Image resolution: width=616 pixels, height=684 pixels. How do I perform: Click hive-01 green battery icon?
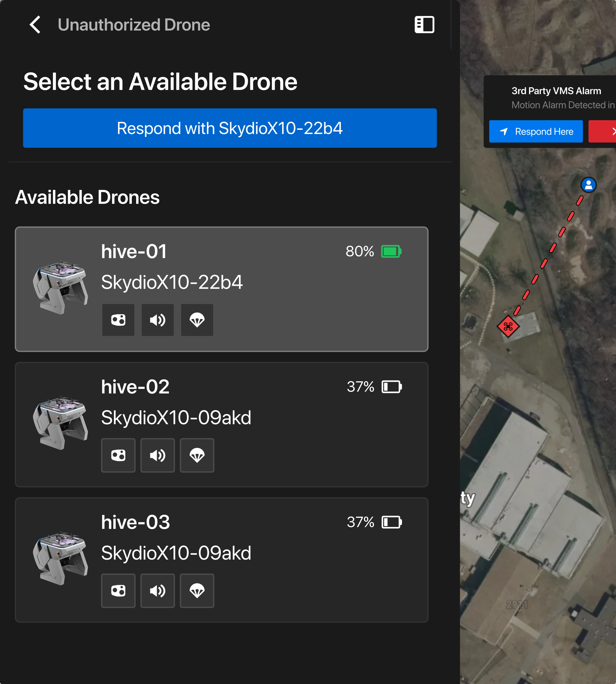[x=391, y=251]
